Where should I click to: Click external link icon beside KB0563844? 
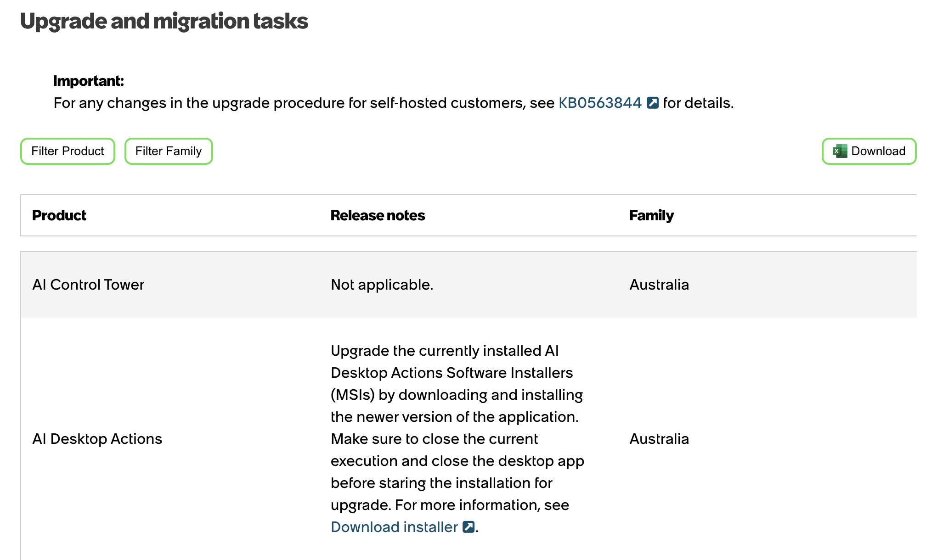[653, 103]
